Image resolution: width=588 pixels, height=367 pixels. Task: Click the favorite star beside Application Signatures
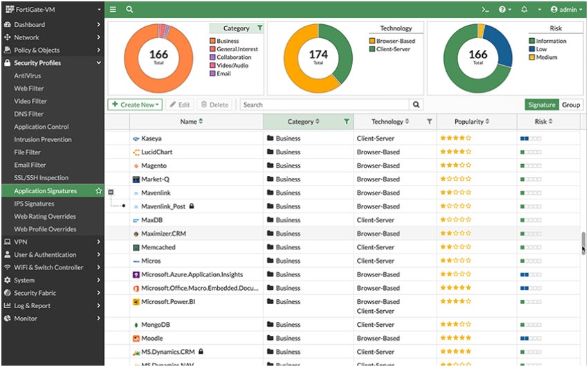99,191
